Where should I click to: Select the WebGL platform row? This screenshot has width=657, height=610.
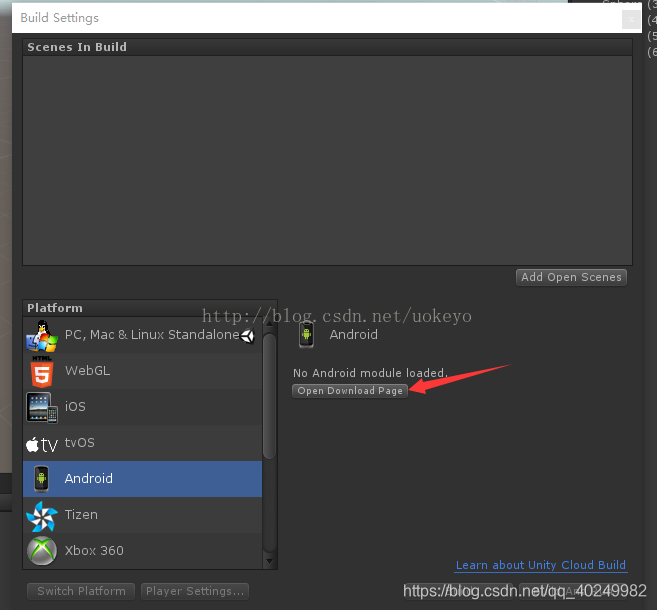click(142, 371)
